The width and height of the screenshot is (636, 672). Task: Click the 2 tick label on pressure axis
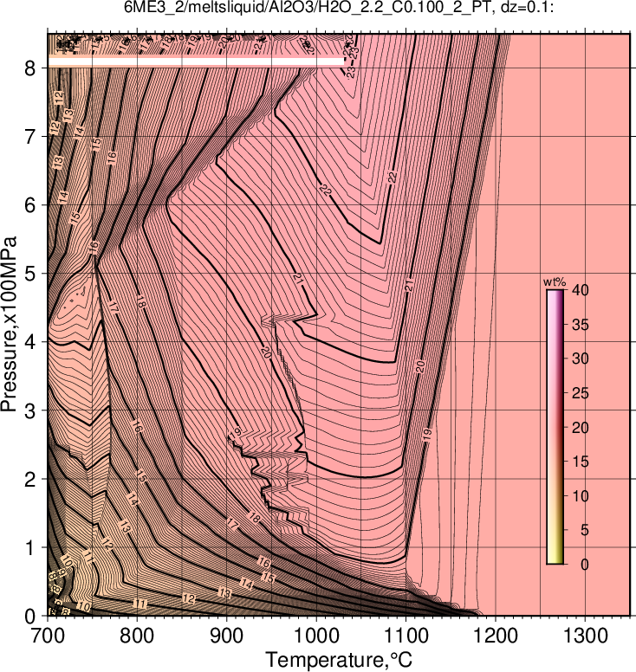30,479
